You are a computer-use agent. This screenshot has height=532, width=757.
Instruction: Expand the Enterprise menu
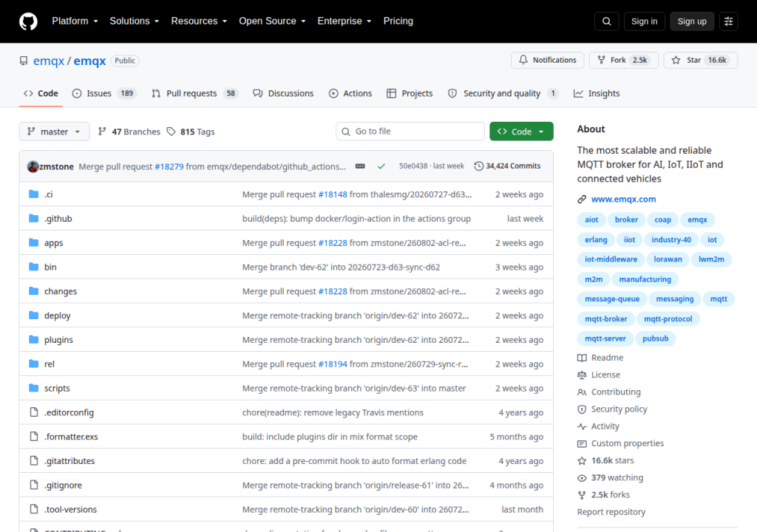pos(344,21)
